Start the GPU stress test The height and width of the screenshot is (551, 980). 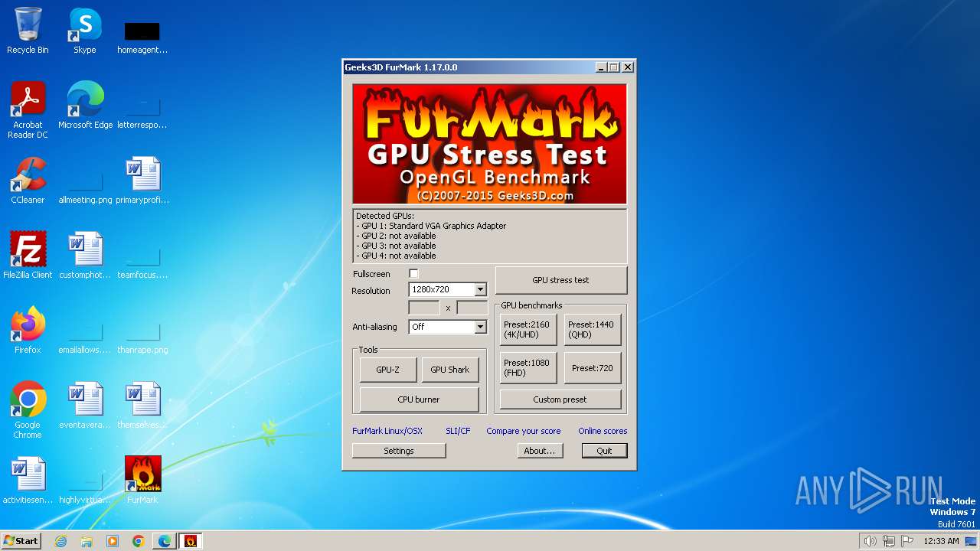coord(560,280)
